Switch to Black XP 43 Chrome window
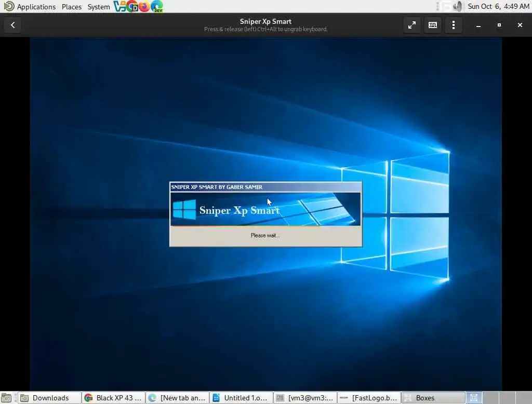 point(114,398)
